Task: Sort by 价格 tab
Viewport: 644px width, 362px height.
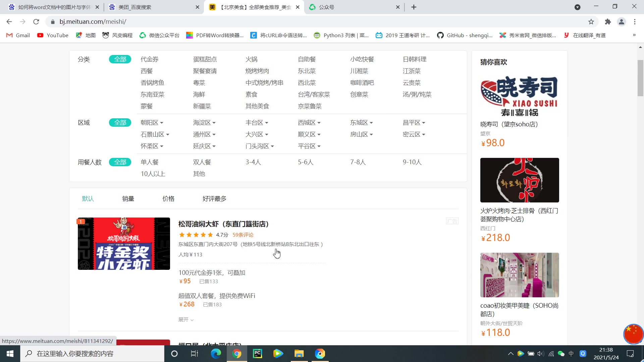Action: point(168,199)
